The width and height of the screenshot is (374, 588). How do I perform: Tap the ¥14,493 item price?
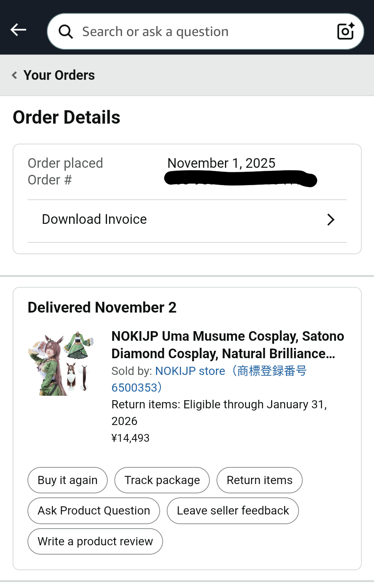point(130,438)
